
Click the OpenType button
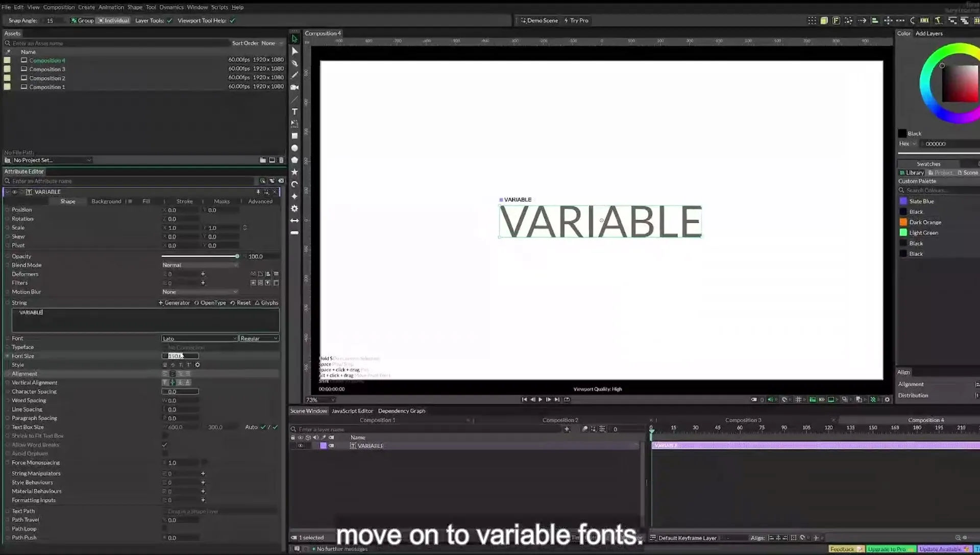210,303
